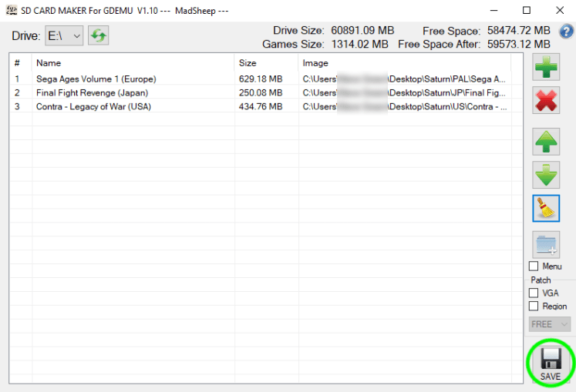Viewport: 576px width, 392px height.
Task: Move selected game up with green arrow
Action: [x=546, y=142]
